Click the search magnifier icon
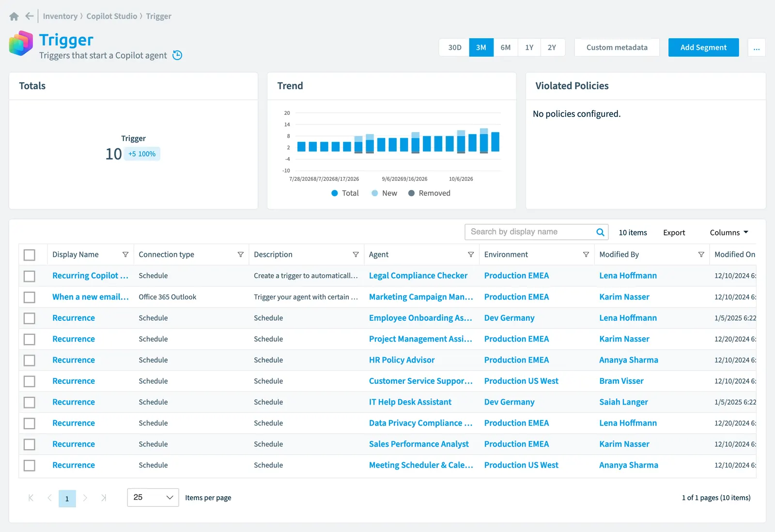The width and height of the screenshot is (775, 532). click(x=600, y=232)
